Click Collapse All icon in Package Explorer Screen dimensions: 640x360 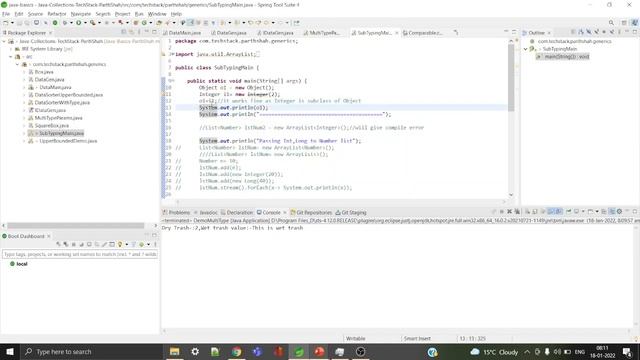124,32
